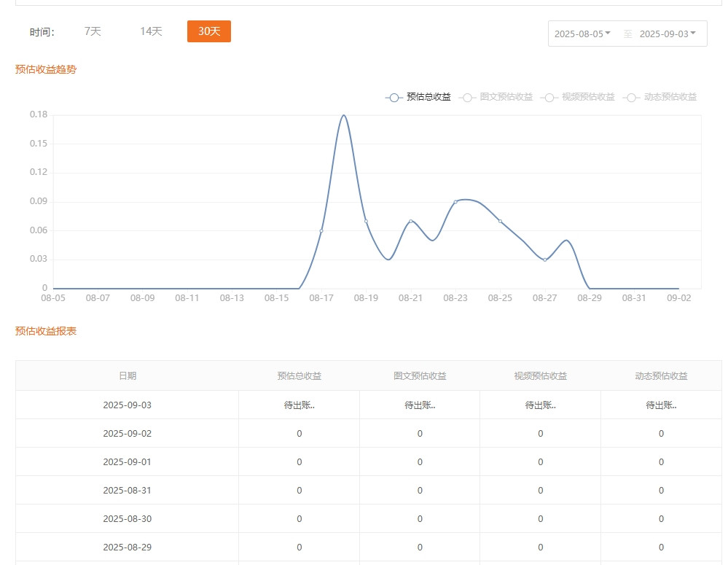The image size is (728, 565).
Task: Click the 2025-09-02 date cell
Action: click(128, 433)
